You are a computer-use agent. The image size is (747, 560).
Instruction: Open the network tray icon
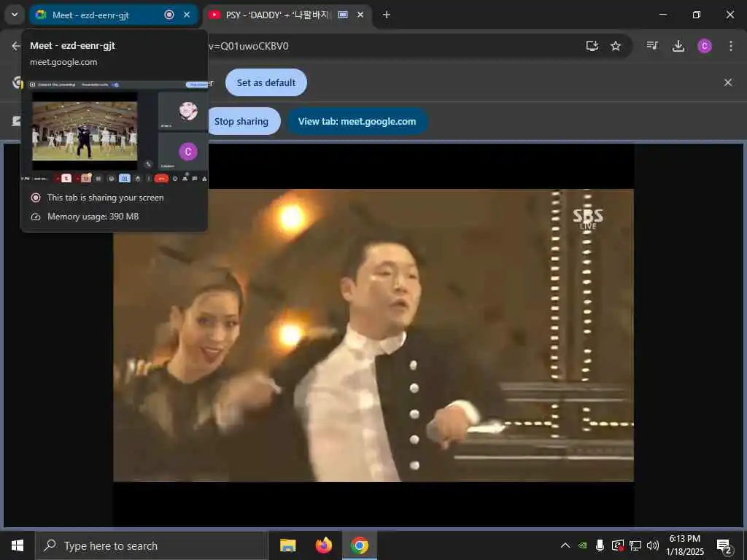click(x=635, y=545)
